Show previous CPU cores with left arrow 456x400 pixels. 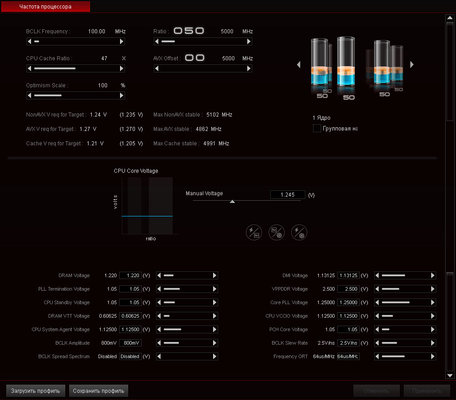click(299, 64)
